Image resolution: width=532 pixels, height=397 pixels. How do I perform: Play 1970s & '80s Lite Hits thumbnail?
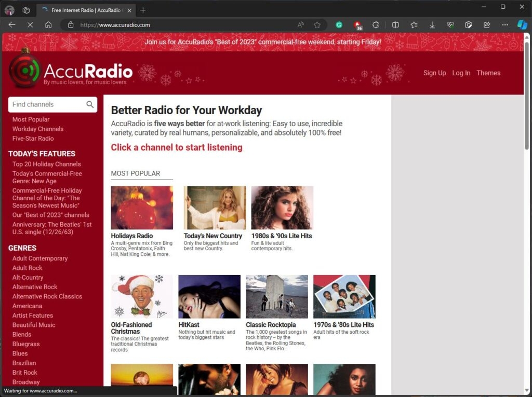tap(344, 297)
